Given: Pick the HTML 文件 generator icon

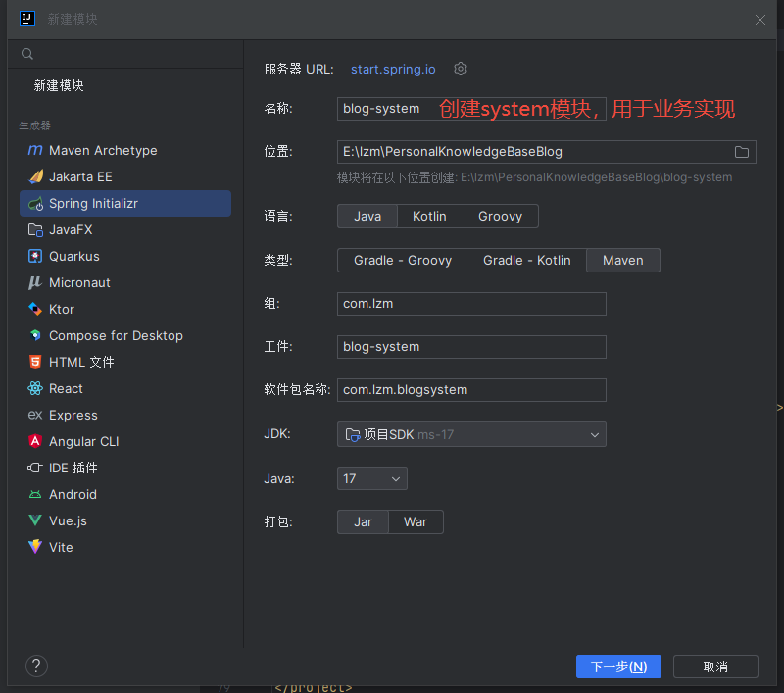Looking at the screenshot, I should coord(35,362).
